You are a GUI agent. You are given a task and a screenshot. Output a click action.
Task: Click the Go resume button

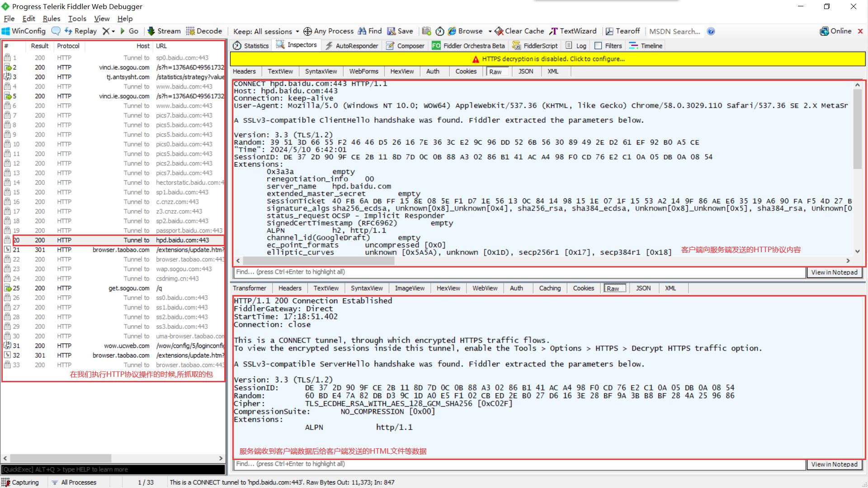coord(129,31)
